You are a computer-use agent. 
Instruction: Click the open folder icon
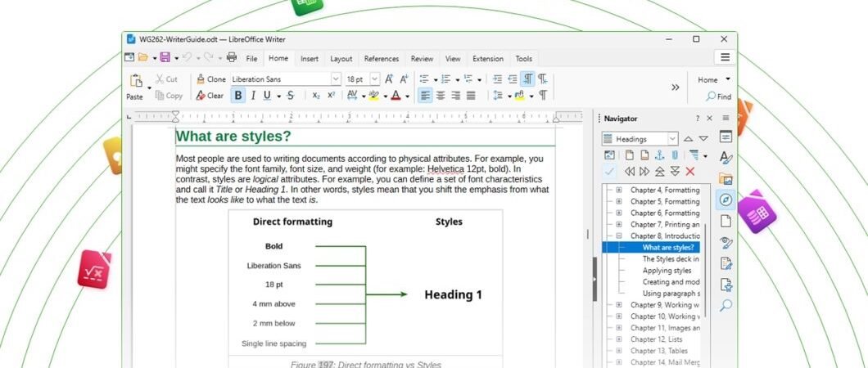tap(142, 57)
